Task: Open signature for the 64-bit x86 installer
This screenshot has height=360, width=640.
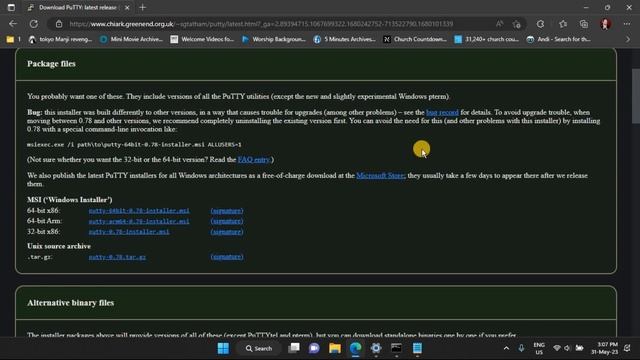Action: tap(227, 211)
